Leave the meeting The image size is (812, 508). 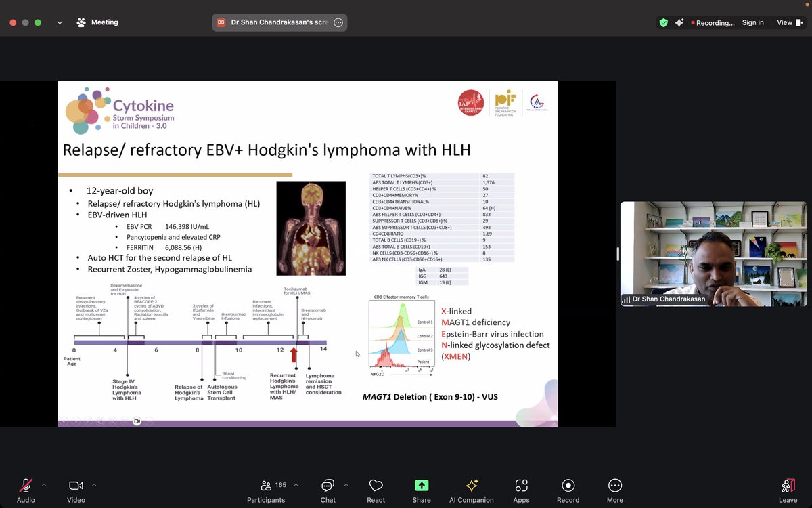788,491
